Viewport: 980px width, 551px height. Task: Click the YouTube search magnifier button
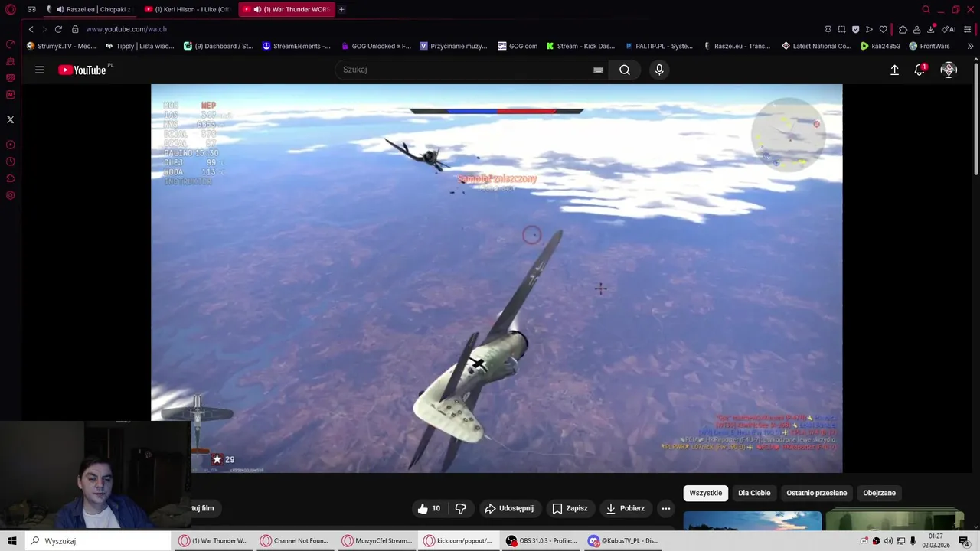tap(625, 70)
